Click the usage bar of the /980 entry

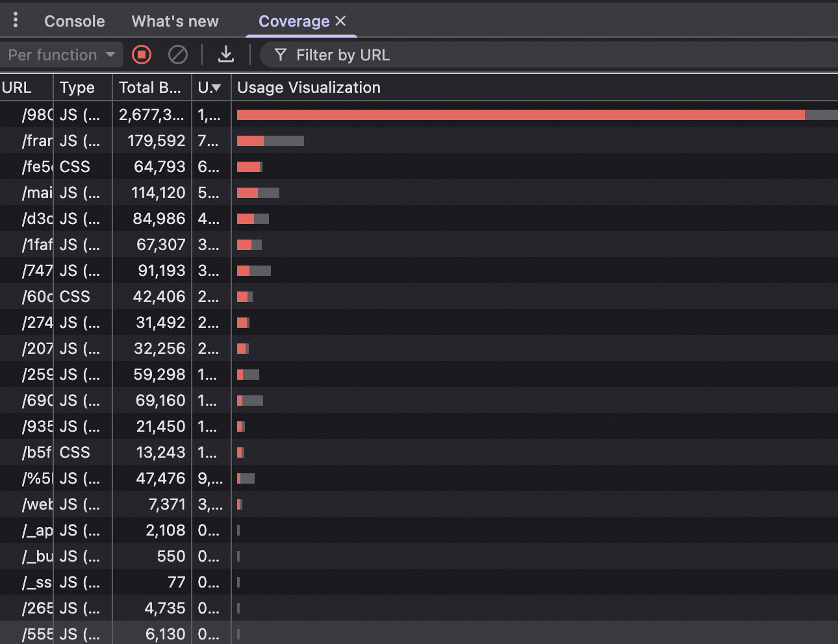coord(520,114)
